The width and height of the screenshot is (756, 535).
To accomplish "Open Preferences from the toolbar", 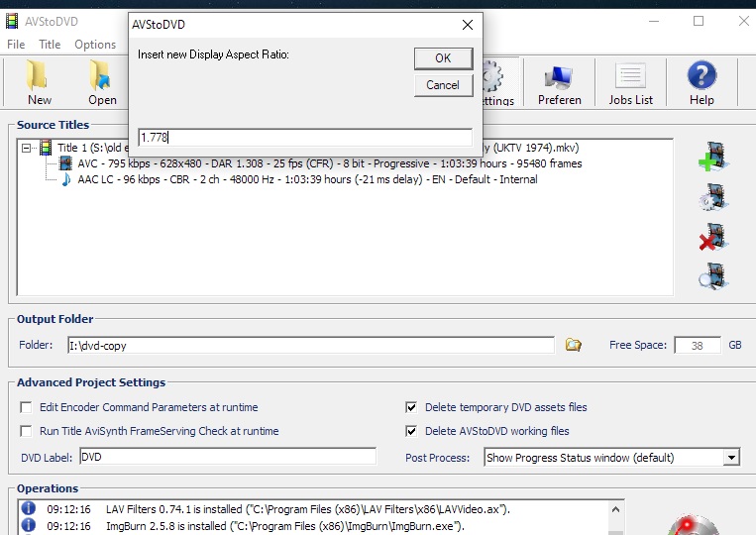I will click(x=559, y=82).
